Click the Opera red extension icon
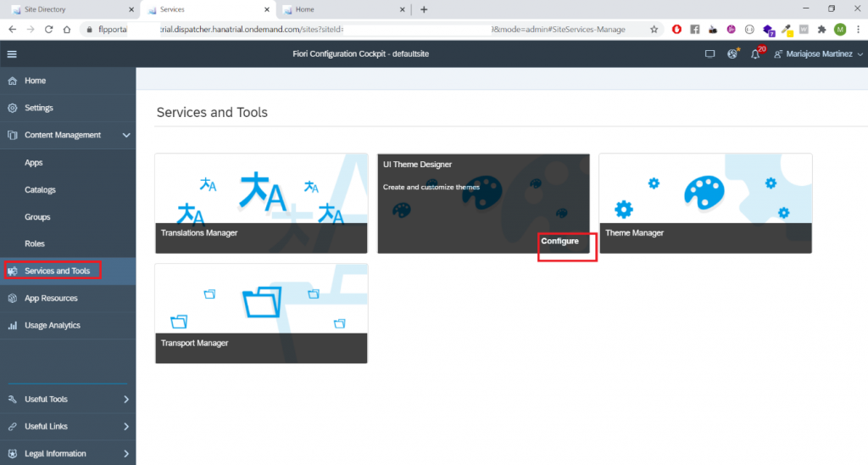This screenshot has height=465, width=868. 676,30
